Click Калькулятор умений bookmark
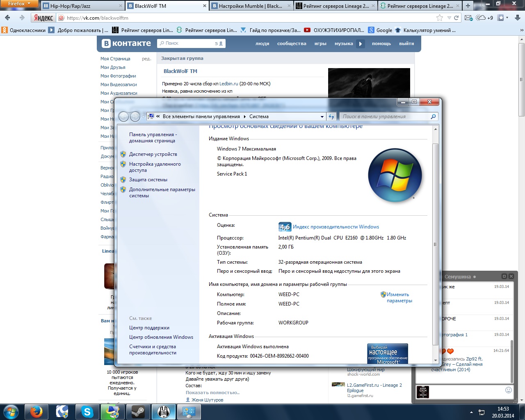Screen dimensions: 525x420 425,30
